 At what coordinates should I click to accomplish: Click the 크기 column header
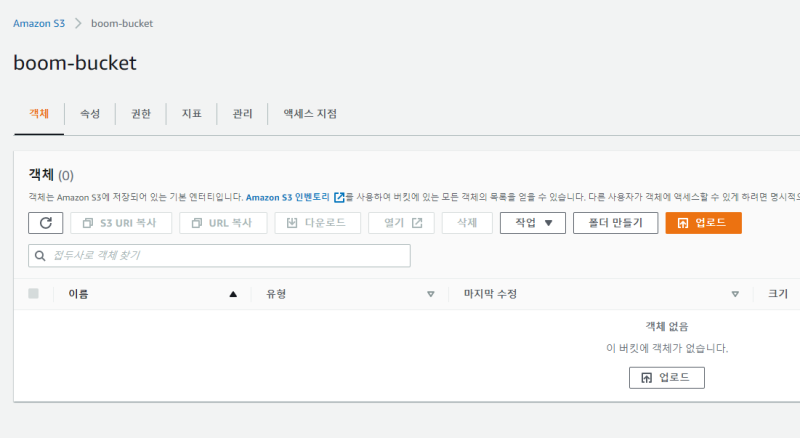coord(778,294)
